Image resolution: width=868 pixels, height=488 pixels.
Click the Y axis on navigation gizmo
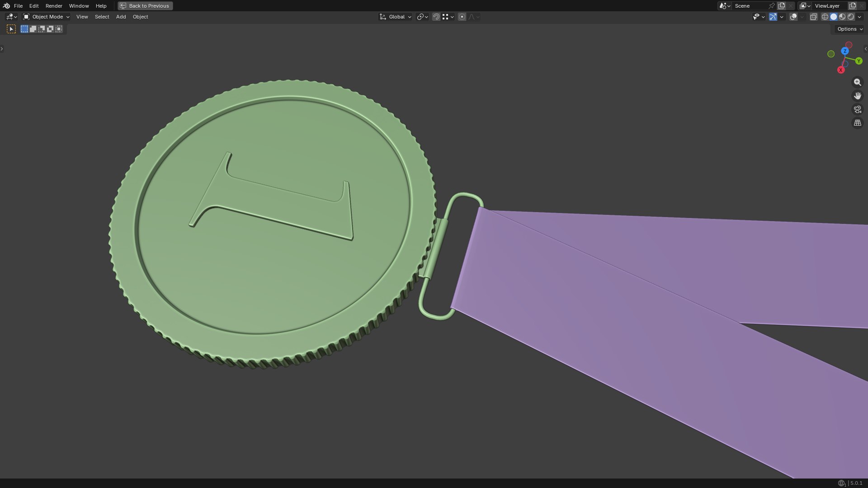point(859,61)
